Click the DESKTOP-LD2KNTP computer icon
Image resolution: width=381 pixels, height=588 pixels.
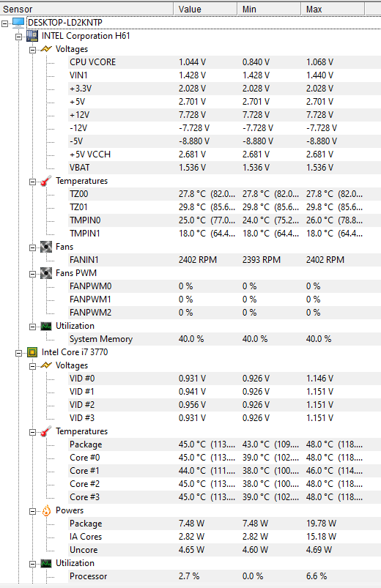[x=18, y=23]
